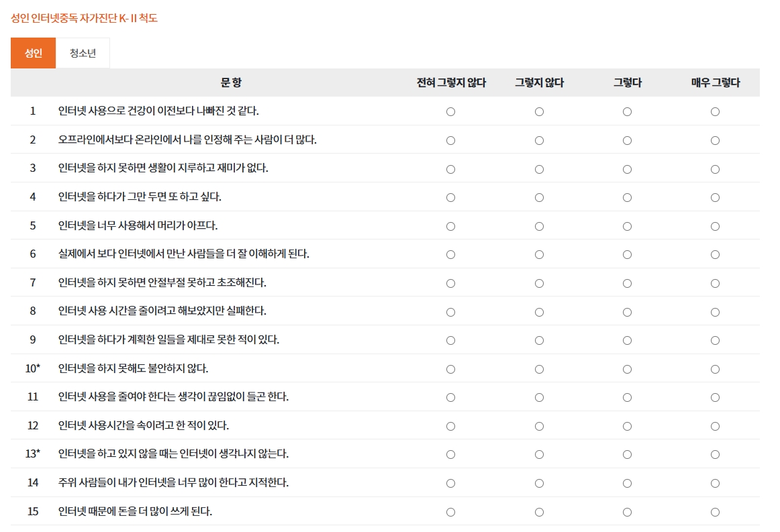The width and height of the screenshot is (780, 532).
Task: Choose 전혀 그렇지 않다 for question 6
Action: (x=450, y=255)
